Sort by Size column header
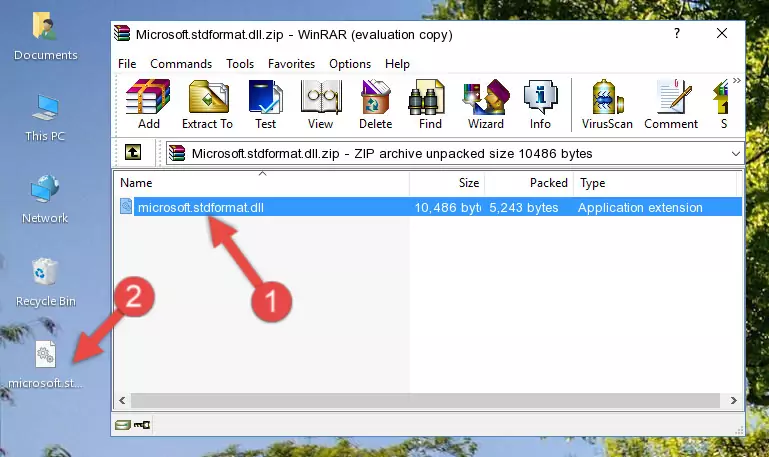769x457 pixels. [447, 183]
